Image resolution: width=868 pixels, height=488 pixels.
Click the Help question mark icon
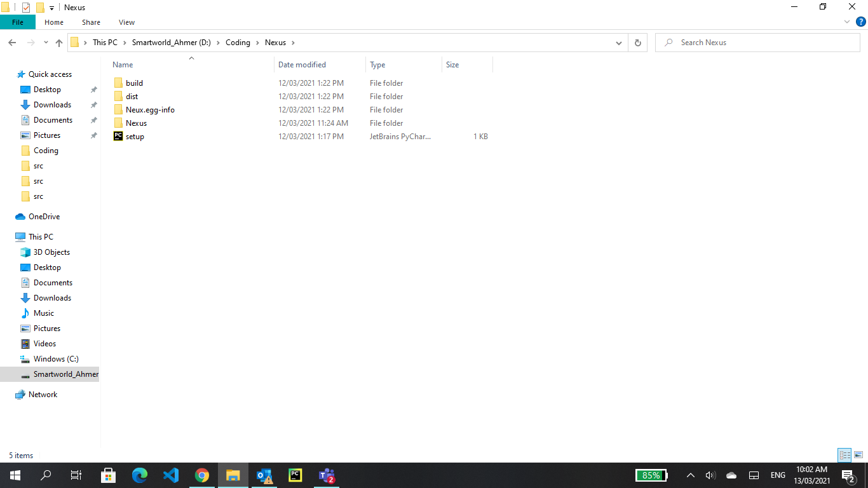pos(861,22)
